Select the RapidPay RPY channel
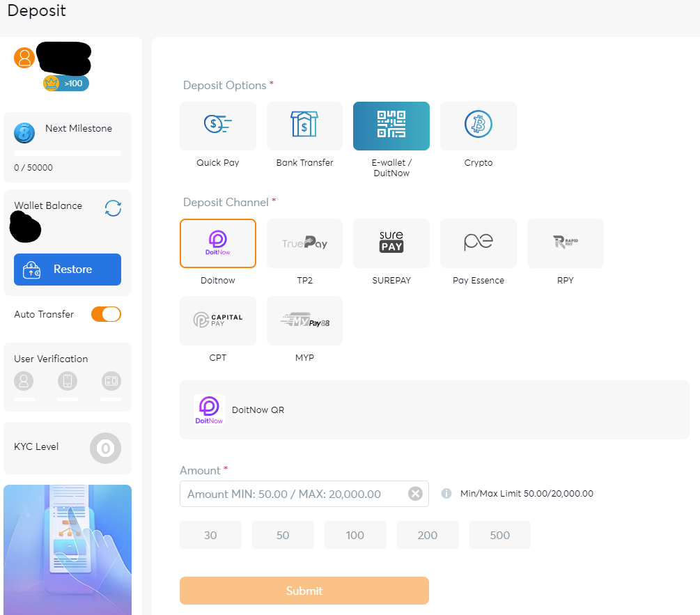This screenshot has height=615, width=700. (565, 243)
